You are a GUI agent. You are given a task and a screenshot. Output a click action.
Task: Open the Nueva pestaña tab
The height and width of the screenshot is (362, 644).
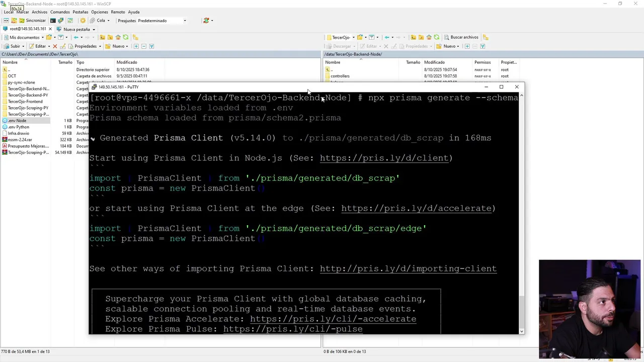coord(76,29)
